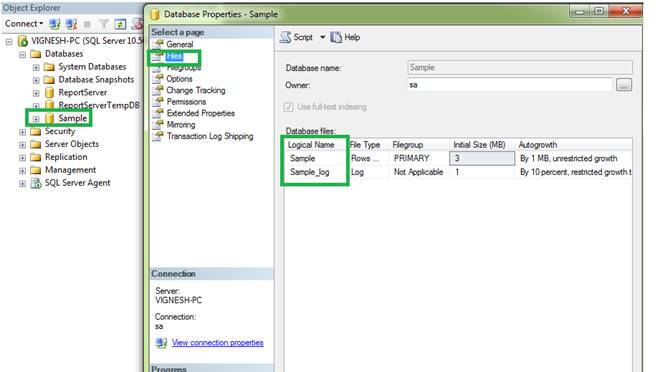Click the SQL Server Agent icon

coord(37,183)
